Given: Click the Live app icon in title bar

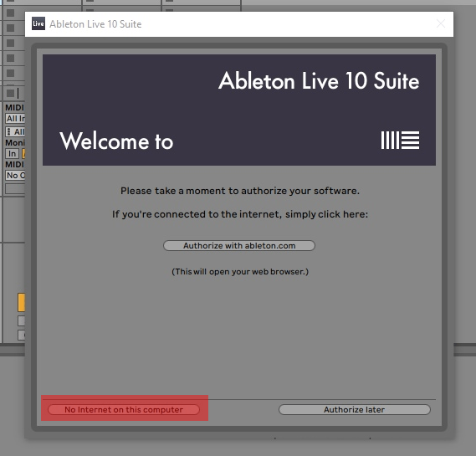Looking at the screenshot, I should (38, 23).
